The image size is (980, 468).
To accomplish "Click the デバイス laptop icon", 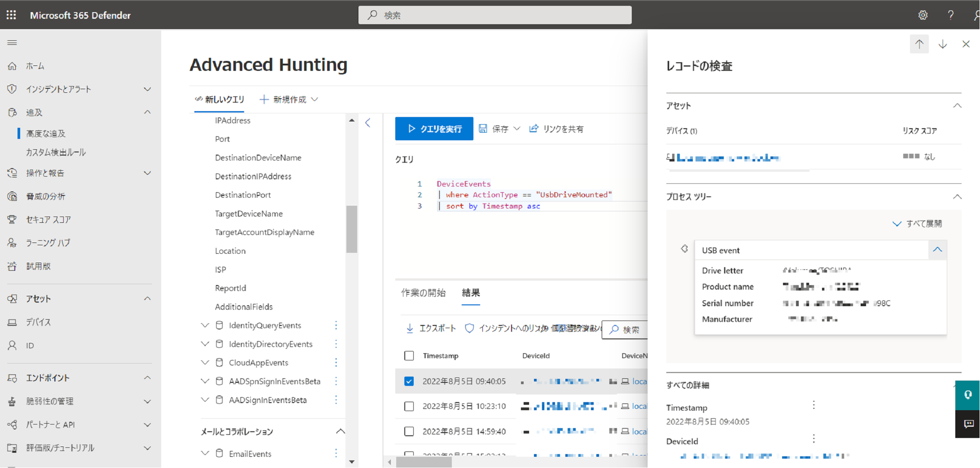I will 12,322.
